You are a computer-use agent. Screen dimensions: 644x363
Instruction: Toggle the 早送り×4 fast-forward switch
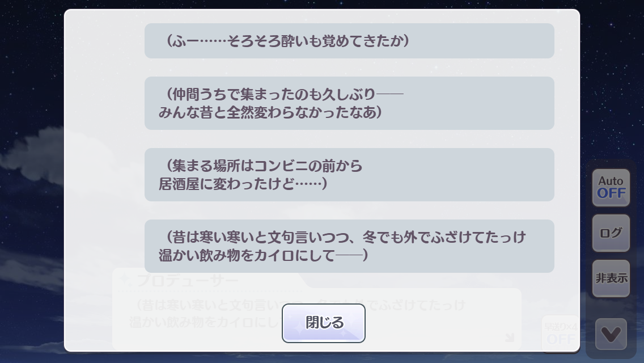coord(560,333)
